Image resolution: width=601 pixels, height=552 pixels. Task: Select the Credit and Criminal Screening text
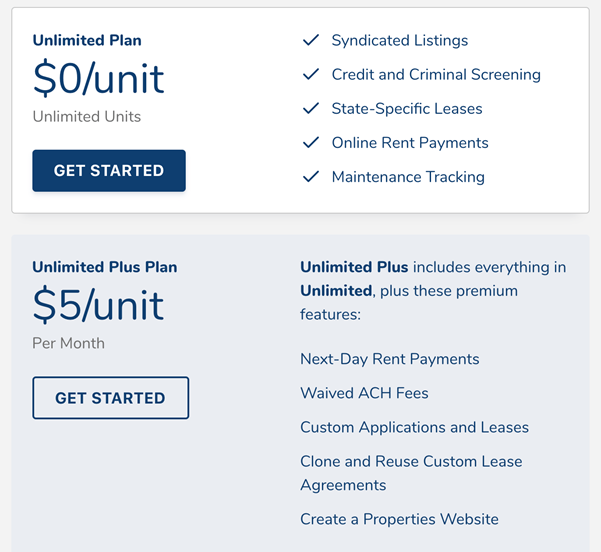pyautogui.click(x=436, y=75)
